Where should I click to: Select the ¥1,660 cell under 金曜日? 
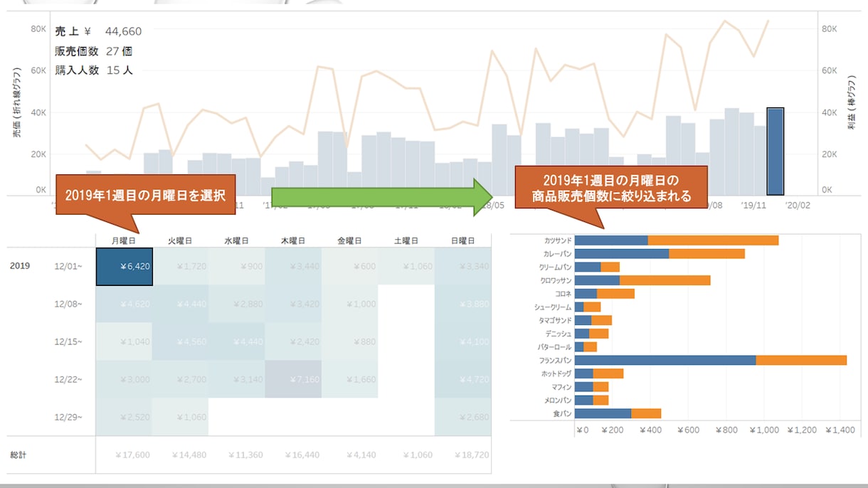point(349,379)
